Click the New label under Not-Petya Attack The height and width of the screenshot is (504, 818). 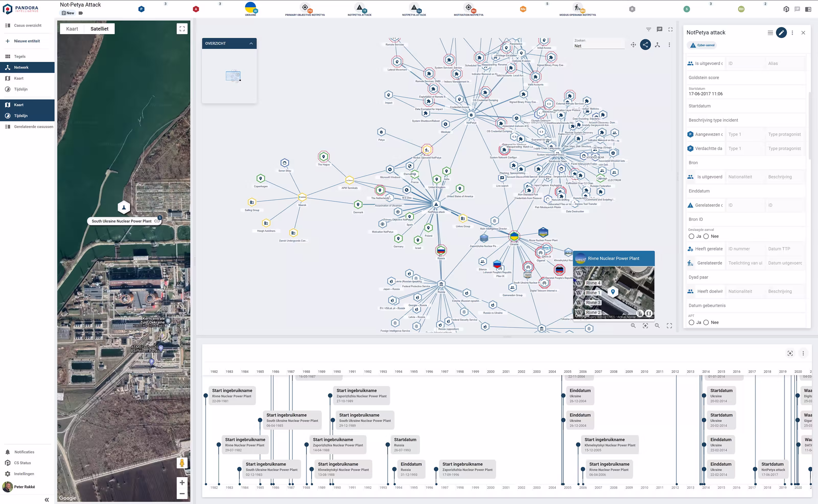click(67, 13)
